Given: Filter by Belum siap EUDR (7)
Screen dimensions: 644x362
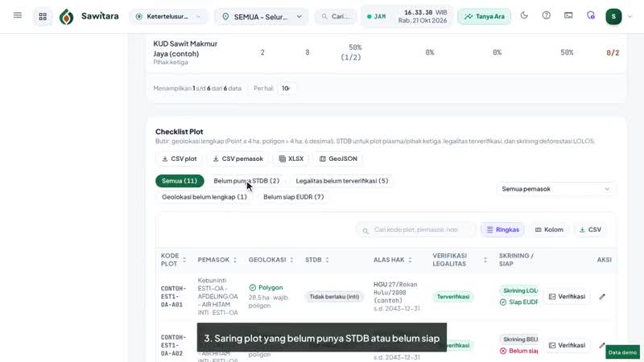Looking at the screenshot, I should [x=294, y=197].
